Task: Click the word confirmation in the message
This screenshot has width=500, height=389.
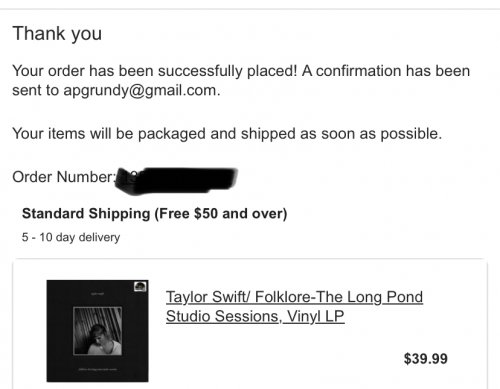Action: point(358,71)
